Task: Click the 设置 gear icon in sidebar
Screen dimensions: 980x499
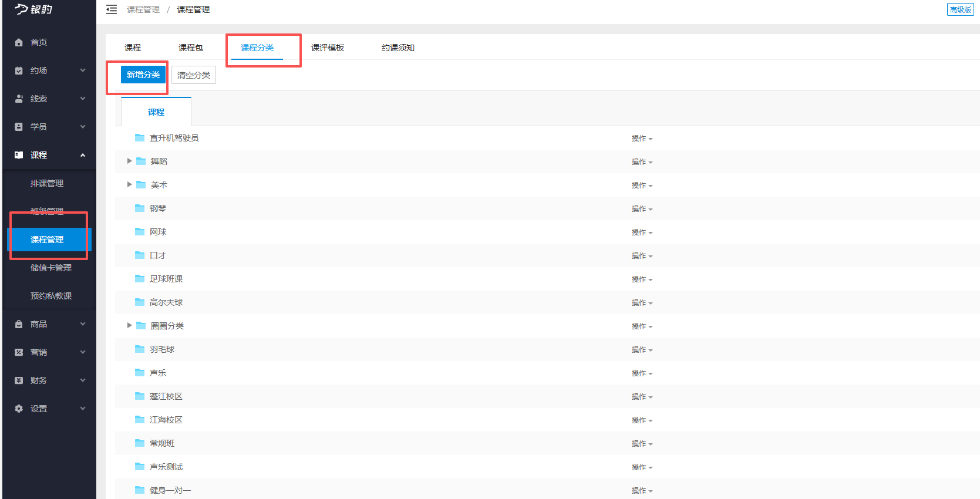Action: click(x=19, y=409)
